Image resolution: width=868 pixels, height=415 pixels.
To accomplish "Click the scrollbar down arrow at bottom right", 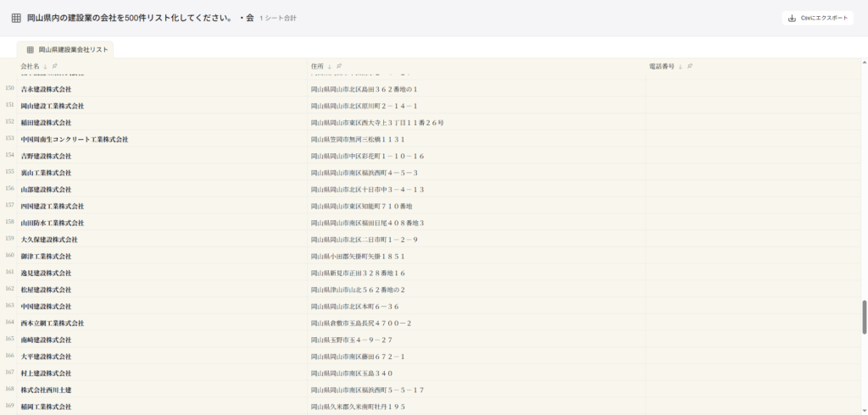I will click(x=864, y=411).
